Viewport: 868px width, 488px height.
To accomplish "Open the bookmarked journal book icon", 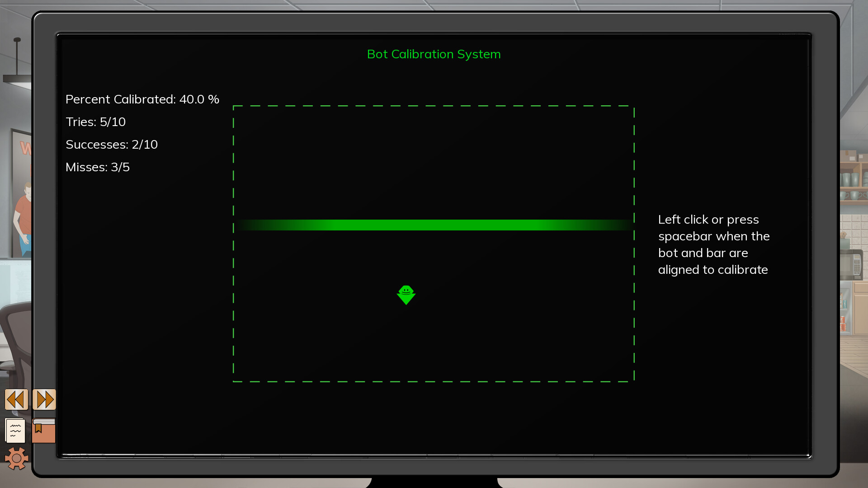I will point(44,430).
